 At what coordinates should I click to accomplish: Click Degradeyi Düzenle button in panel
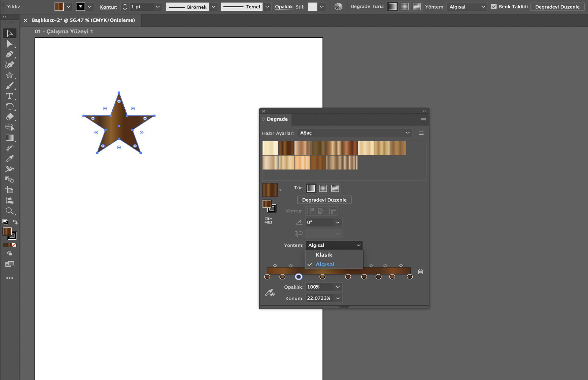[x=324, y=200]
